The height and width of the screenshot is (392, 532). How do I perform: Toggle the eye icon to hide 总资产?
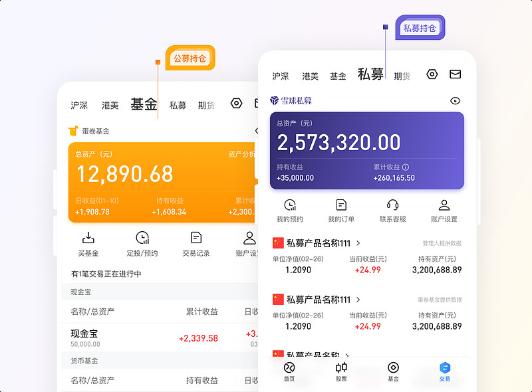[x=455, y=100]
